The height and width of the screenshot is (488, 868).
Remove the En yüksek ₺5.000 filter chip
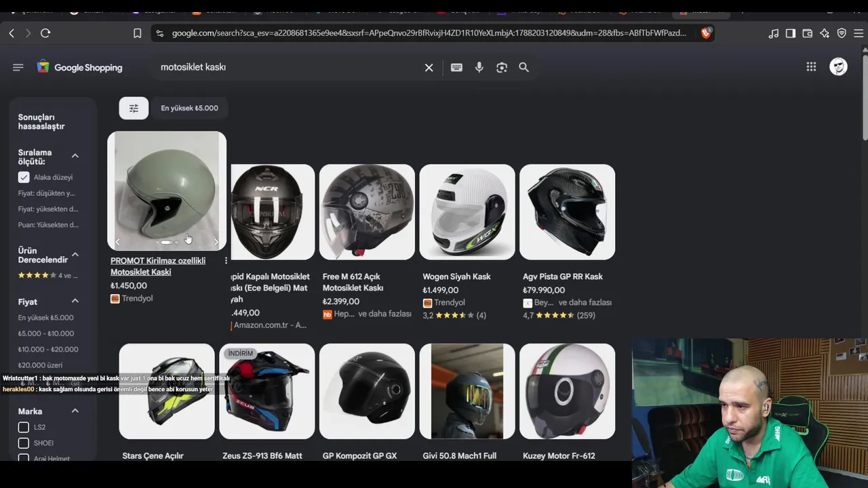[189, 108]
